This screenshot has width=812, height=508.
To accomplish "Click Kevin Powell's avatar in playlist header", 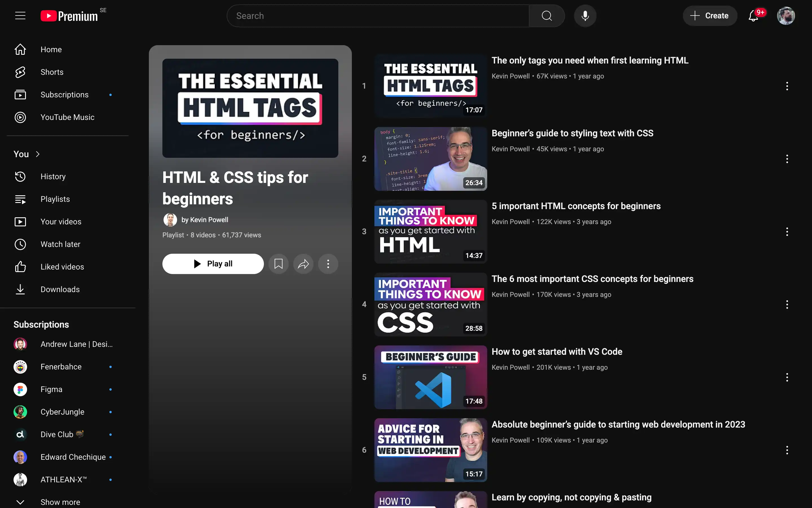I will coord(170,220).
